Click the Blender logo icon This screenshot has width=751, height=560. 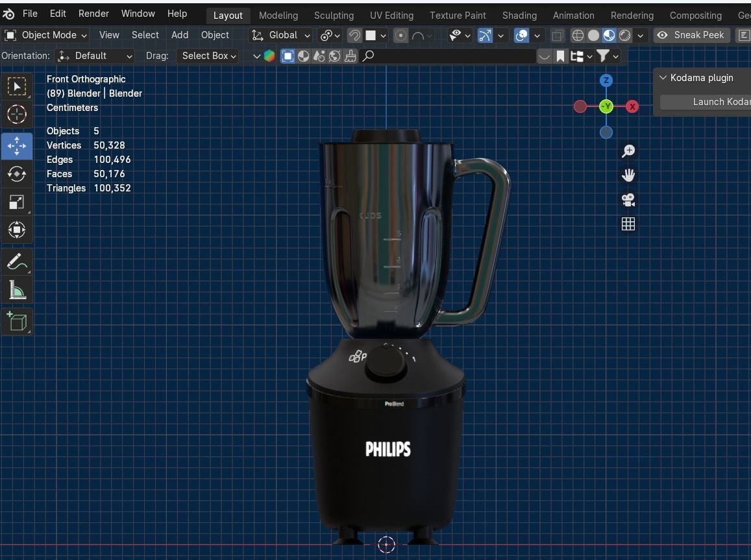click(8, 14)
